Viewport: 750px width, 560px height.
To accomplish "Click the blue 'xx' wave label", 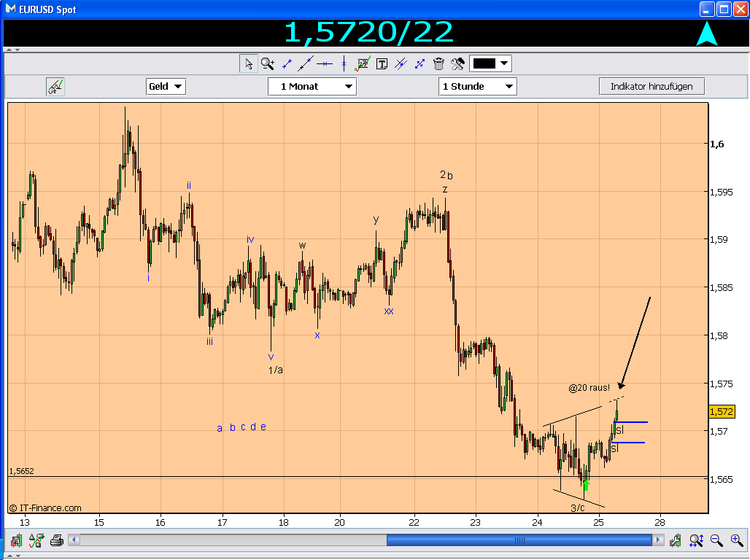I will (x=389, y=311).
